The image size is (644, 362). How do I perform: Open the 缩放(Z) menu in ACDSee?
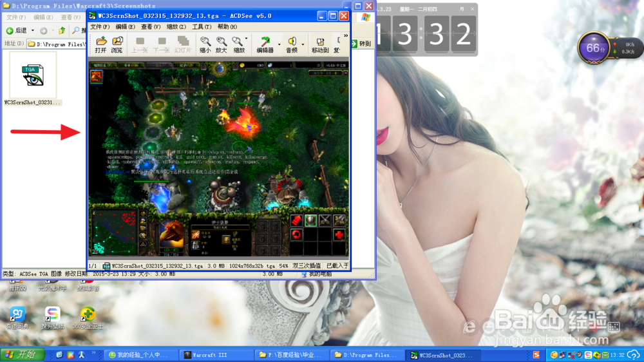coord(176,26)
